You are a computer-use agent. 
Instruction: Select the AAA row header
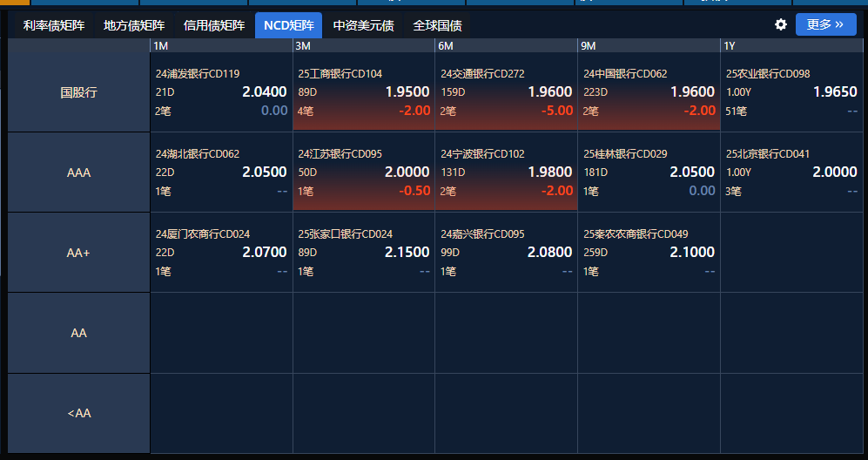[x=78, y=172]
